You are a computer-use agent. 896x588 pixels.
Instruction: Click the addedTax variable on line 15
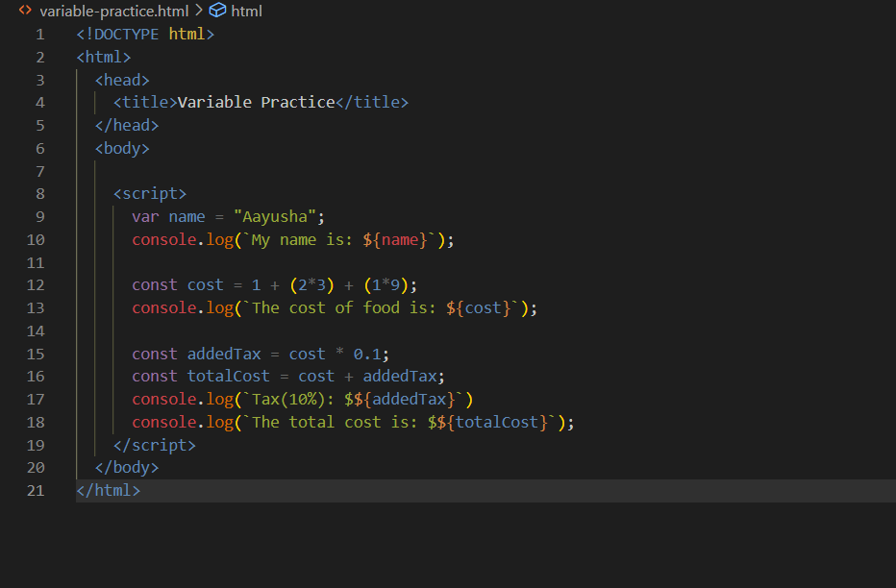tap(224, 354)
